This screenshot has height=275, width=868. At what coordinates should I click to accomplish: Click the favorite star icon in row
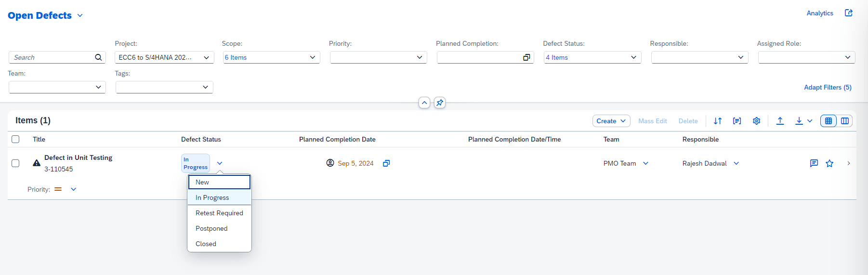pos(829,163)
